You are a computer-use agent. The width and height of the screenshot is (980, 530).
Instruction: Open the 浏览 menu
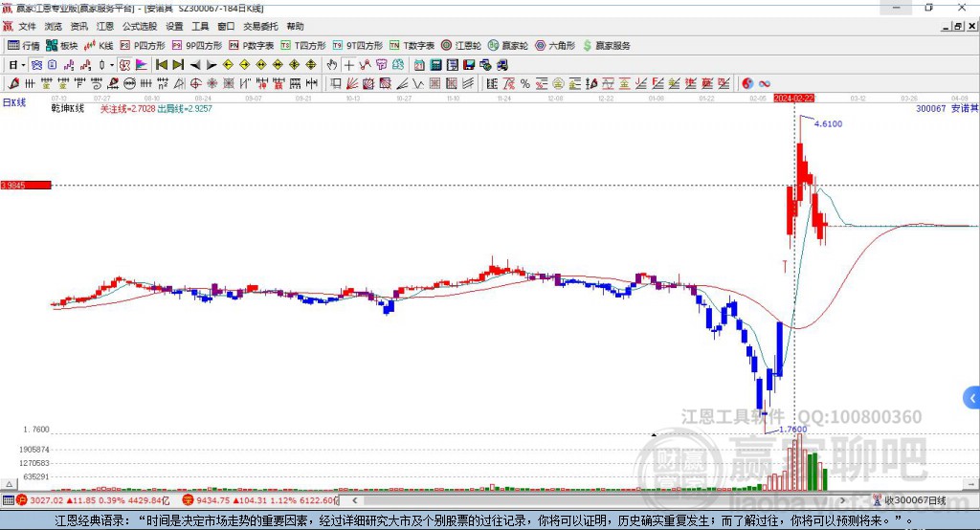click(54, 26)
